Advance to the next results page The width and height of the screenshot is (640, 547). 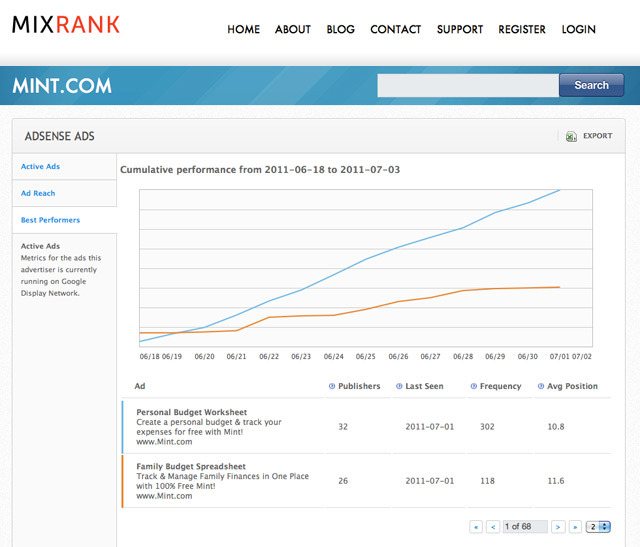click(558, 526)
